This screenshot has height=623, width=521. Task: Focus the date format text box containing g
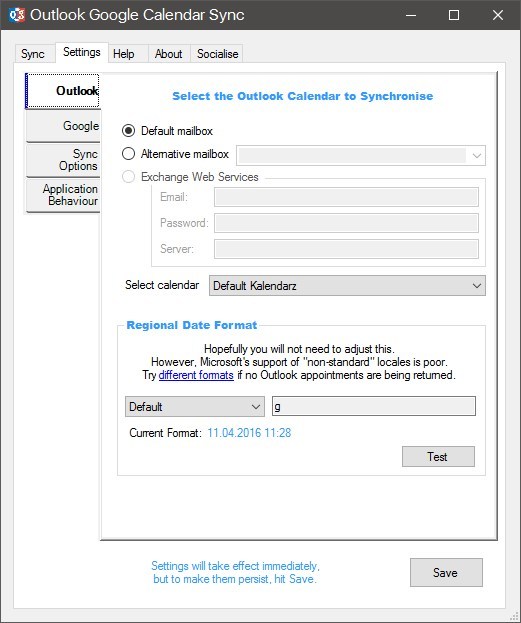(374, 406)
